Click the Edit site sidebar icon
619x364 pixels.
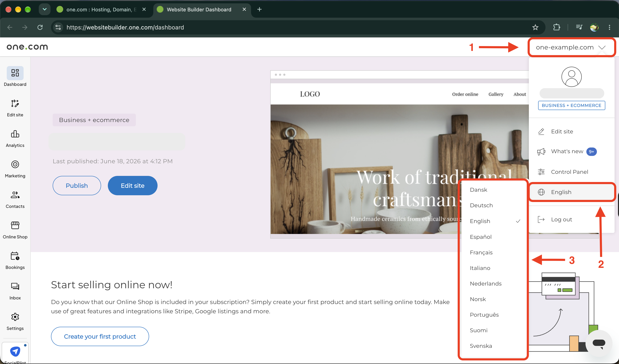point(15,104)
